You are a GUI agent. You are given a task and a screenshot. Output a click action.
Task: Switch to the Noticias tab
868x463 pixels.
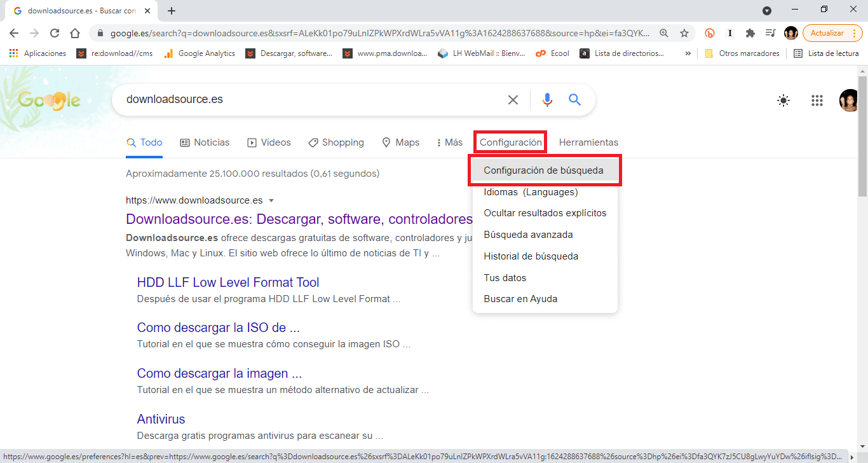(x=205, y=142)
